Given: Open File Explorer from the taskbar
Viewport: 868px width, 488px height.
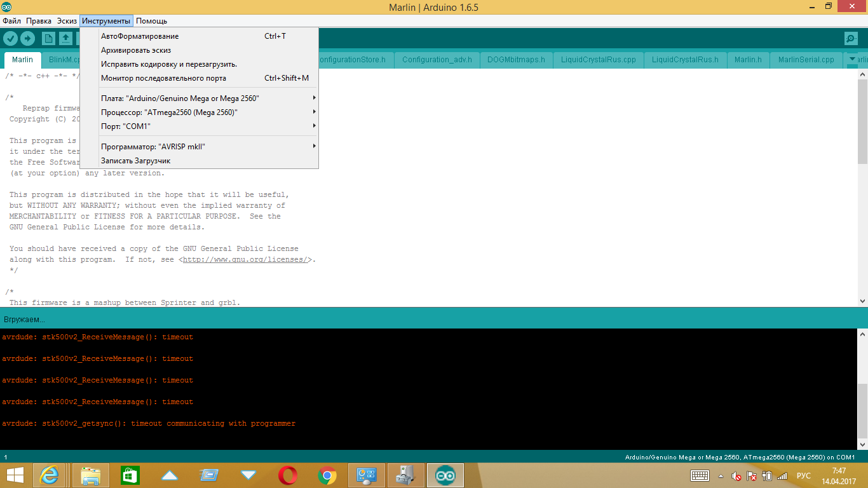Looking at the screenshot, I should pos(91,475).
